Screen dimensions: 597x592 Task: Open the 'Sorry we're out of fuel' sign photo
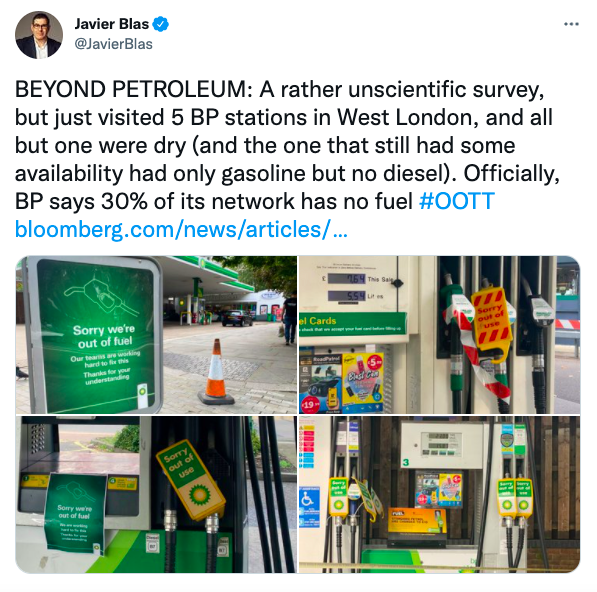point(156,335)
